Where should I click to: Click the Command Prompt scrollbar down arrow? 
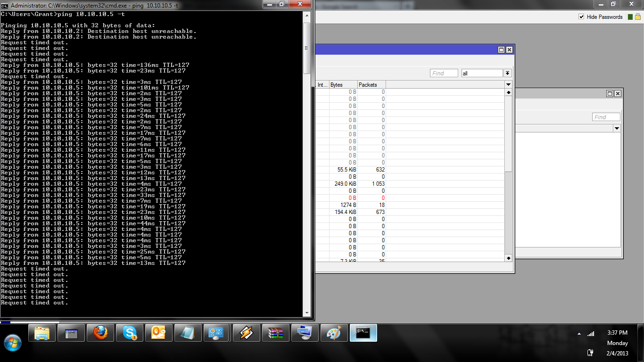point(306,313)
